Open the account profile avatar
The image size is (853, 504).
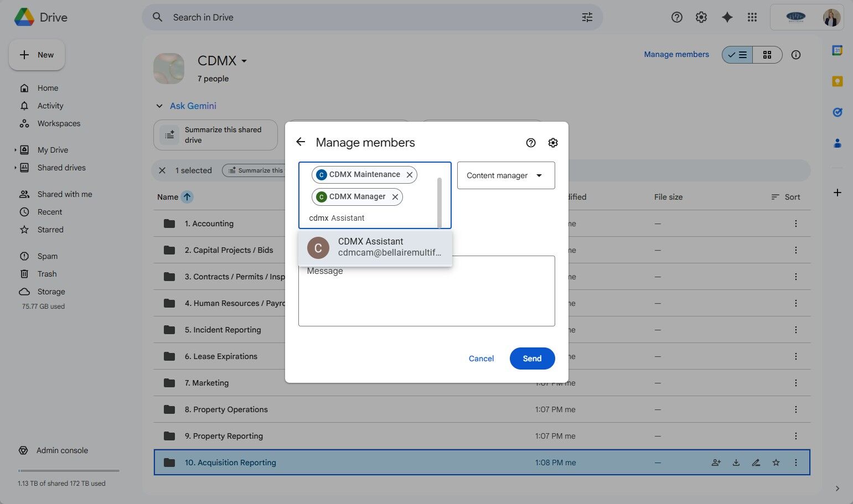831,17
